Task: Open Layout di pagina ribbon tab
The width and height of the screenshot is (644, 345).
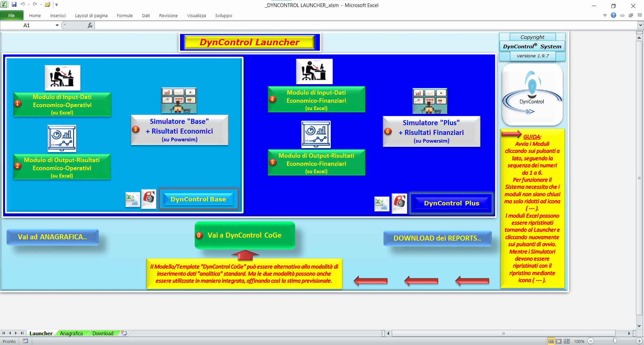Action: pos(91,15)
